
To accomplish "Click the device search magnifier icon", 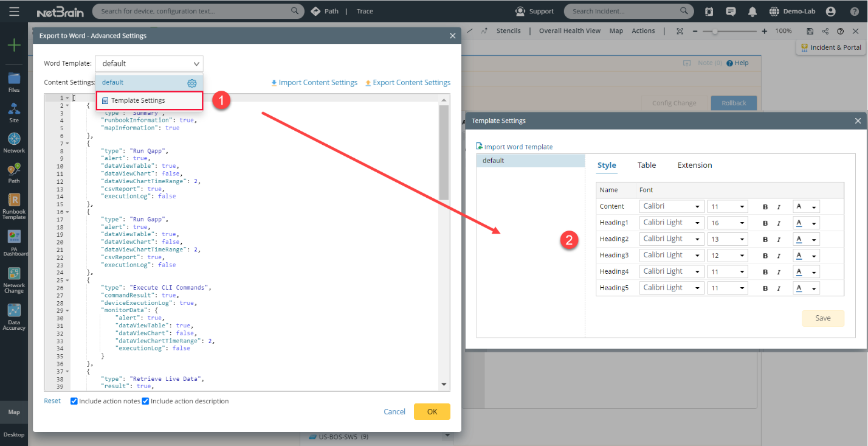I will (x=295, y=11).
